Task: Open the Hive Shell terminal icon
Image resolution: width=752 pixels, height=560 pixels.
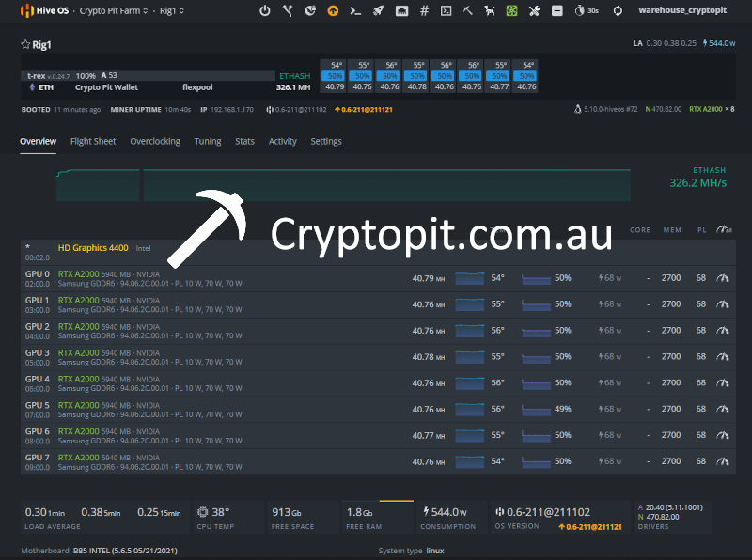Action: (446, 10)
